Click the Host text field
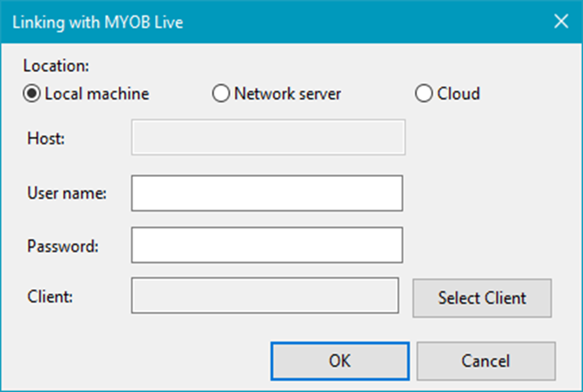 (268, 137)
